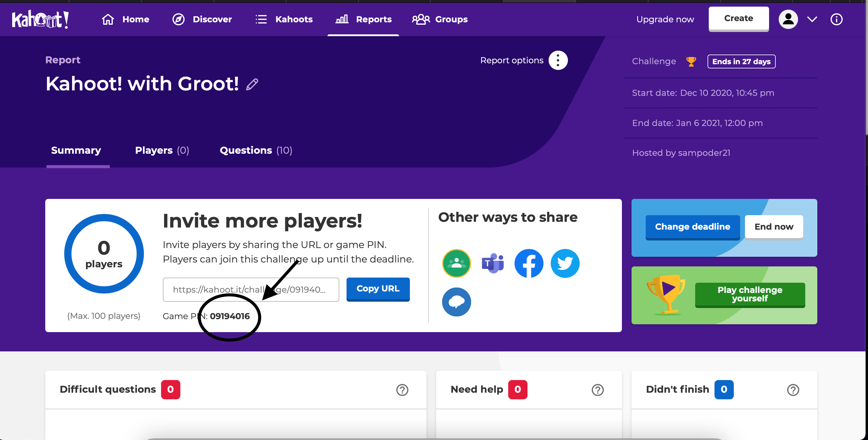Edit the report title with pencil icon
The height and width of the screenshot is (440, 868).
(x=252, y=84)
